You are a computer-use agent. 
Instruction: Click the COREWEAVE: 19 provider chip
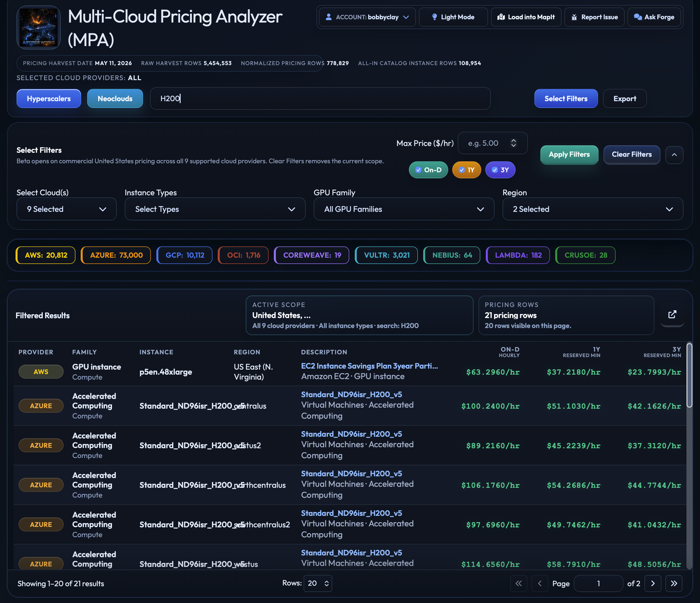[x=311, y=255]
